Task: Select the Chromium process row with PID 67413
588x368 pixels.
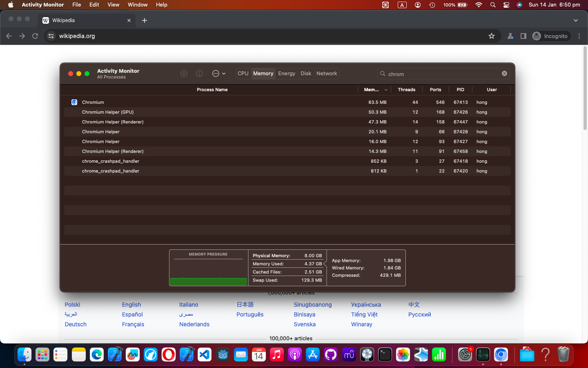Action: pyautogui.click(x=287, y=102)
